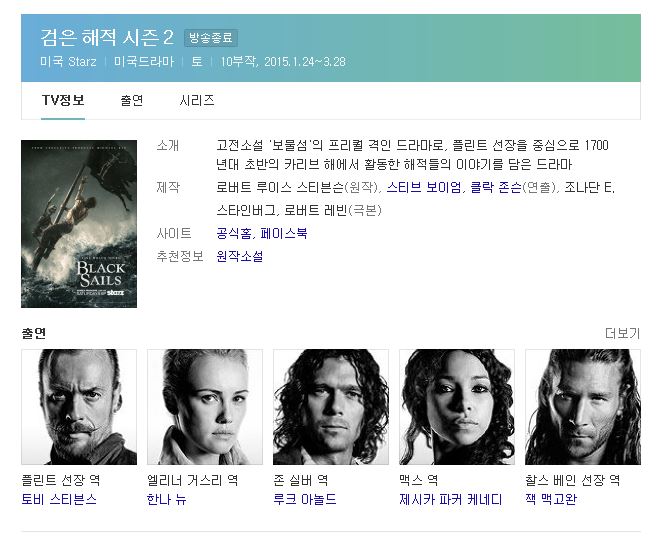Viewport: 656px width, 541px height.
Task: Open actor link 제시카 파커 케네디
Action: tap(451, 499)
